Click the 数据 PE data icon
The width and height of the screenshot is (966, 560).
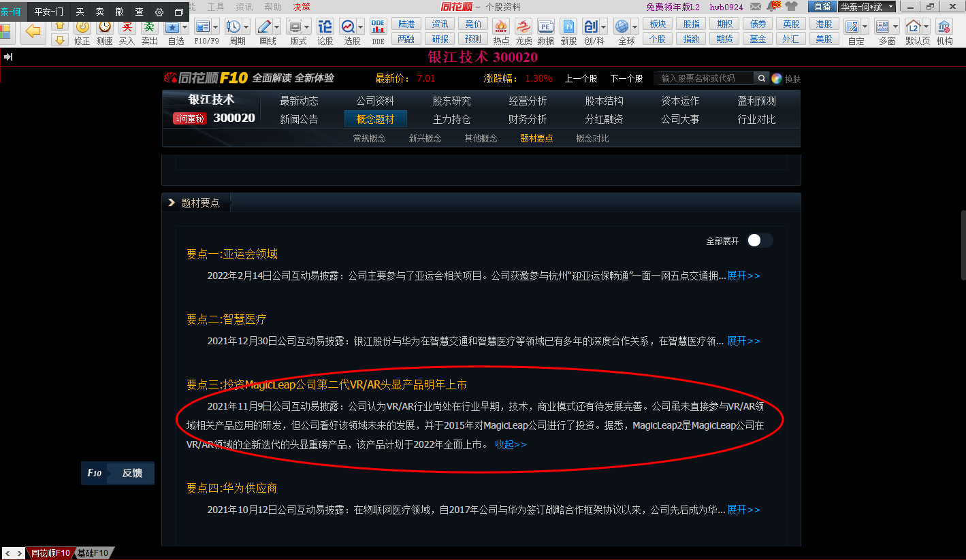tap(545, 27)
